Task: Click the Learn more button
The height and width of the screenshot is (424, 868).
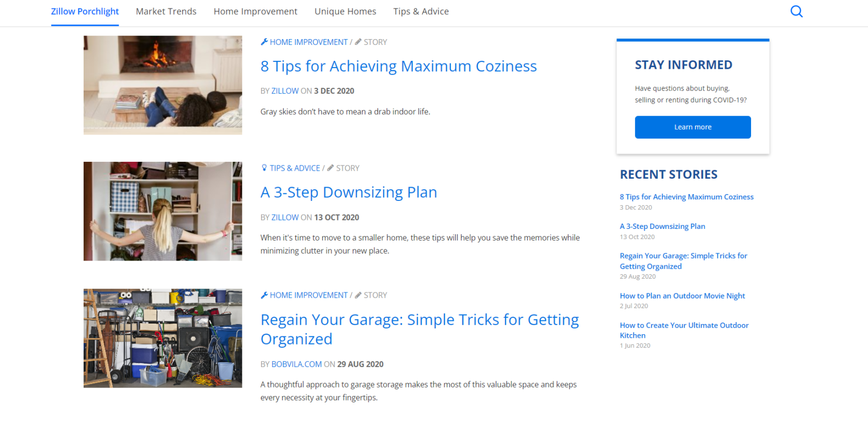Action: click(x=693, y=127)
